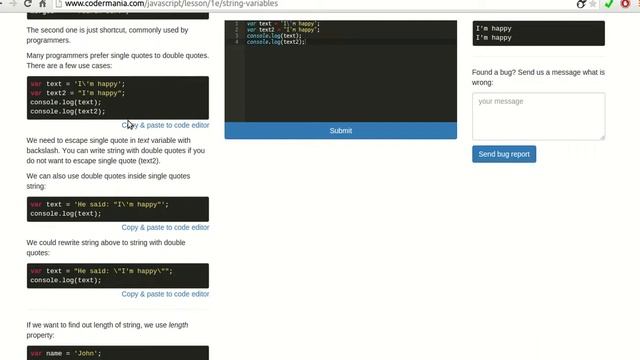Click editor line 1 'var text' statement

click(283, 24)
